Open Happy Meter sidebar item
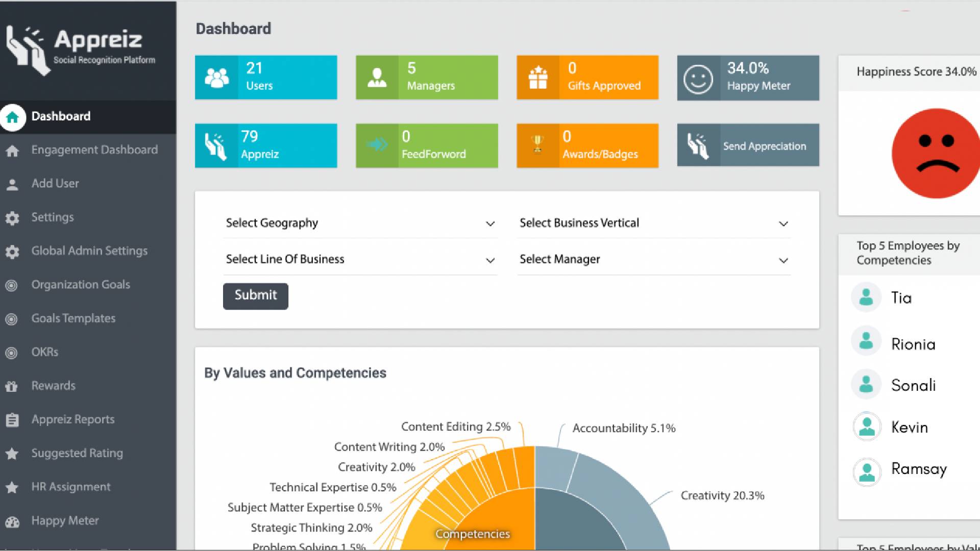 88,521
